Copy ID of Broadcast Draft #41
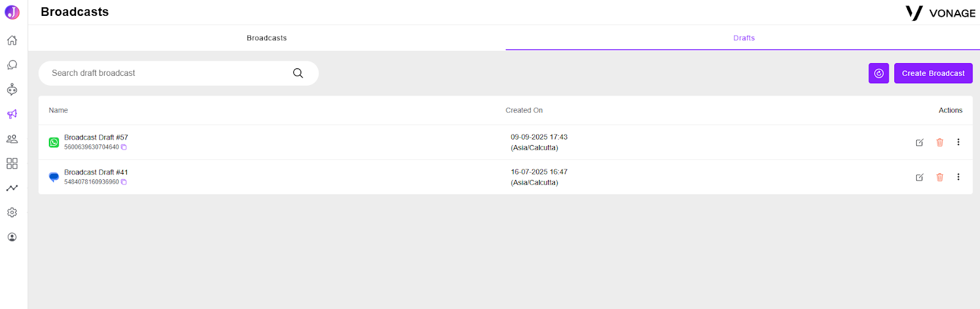 pos(124,182)
